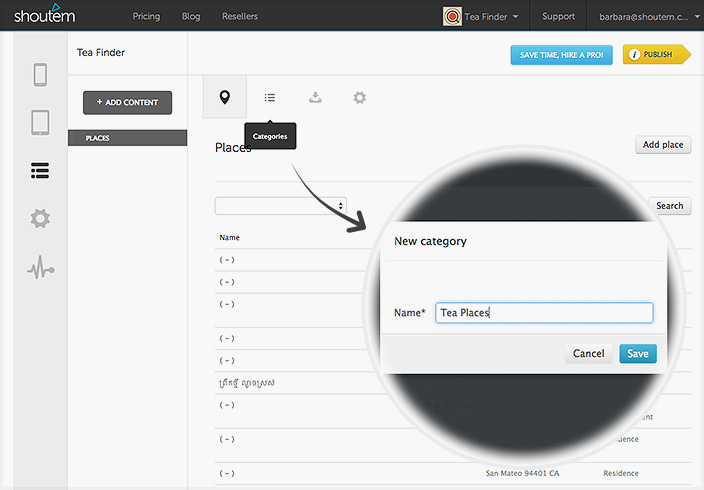Click the Publish button
The width and height of the screenshot is (704, 490).
point(656,54)
